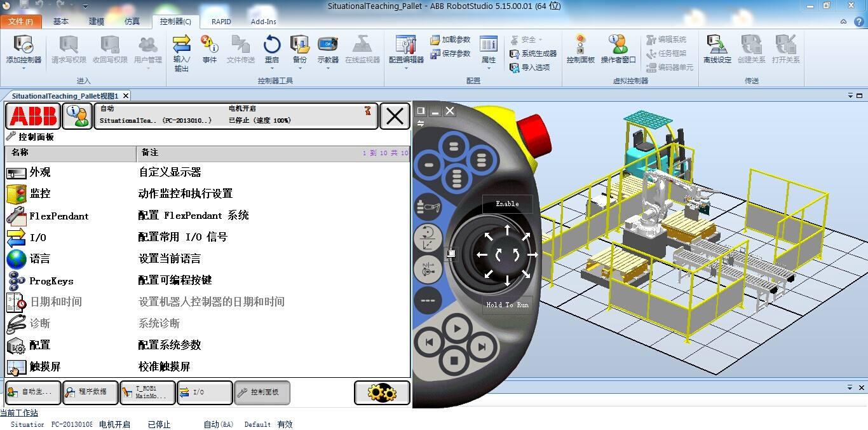The width and height of the screenshot is (868, 430).
Task: Expand the 重启 dropdown arrow
Action: pyautogui.click(x=272, y=68)
